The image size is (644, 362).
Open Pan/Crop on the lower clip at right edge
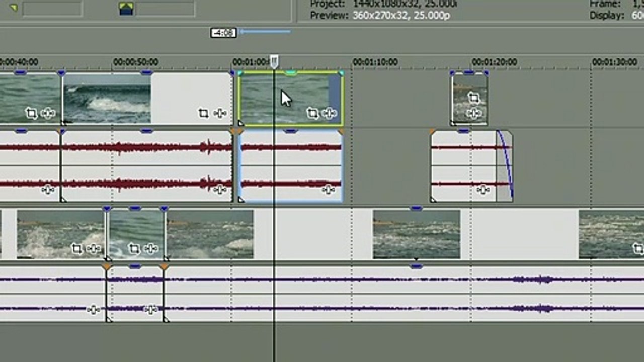[638, 248]
